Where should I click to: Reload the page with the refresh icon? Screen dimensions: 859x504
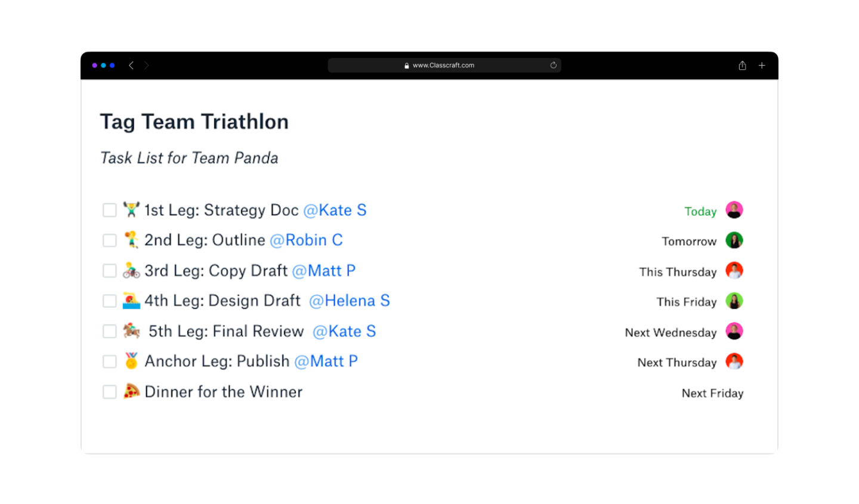(x=554, y=66)
